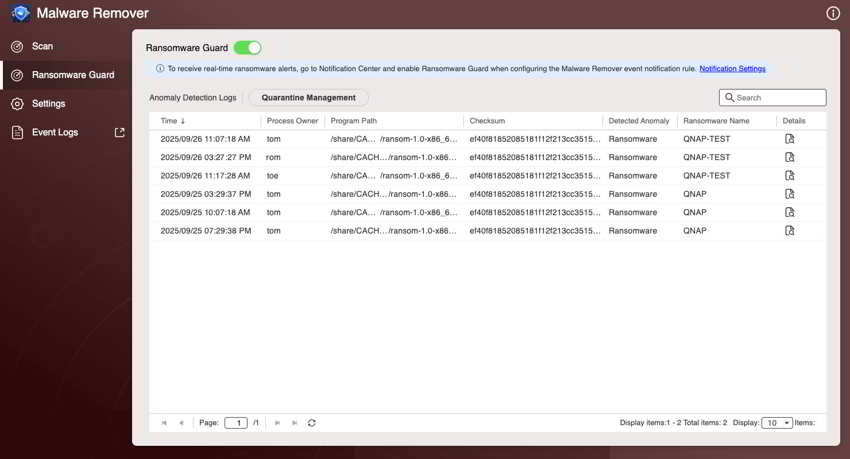
Task: Turn off the Ransomware Guard toggle
Action: tap(247, 47)
